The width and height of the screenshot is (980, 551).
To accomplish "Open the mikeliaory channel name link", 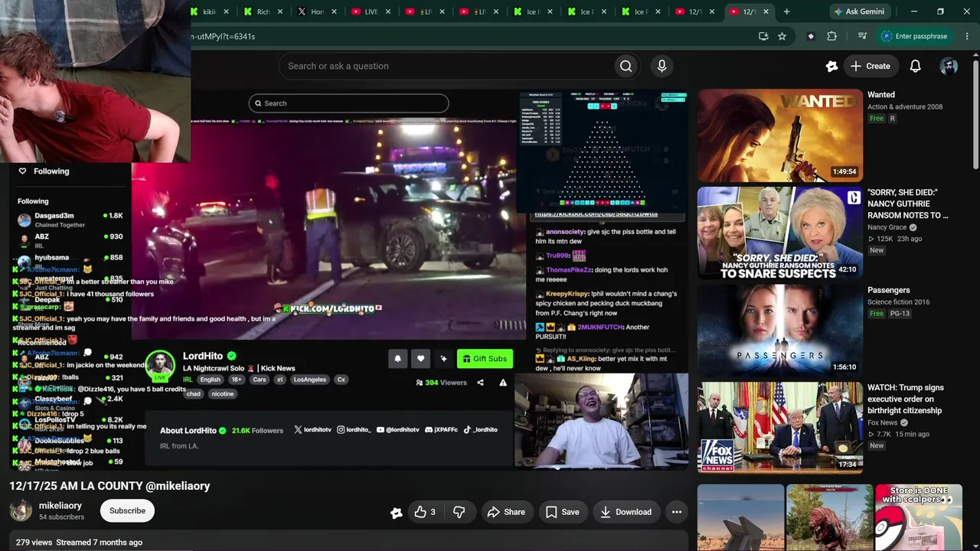I will tap(60, 506).
